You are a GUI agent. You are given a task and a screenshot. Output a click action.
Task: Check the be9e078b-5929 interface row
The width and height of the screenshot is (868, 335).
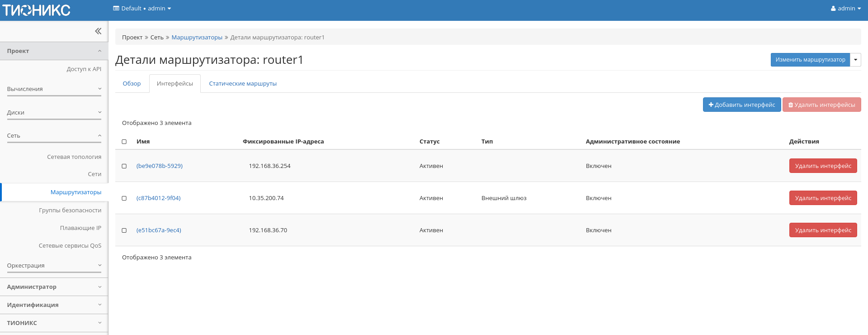[124, 166]
